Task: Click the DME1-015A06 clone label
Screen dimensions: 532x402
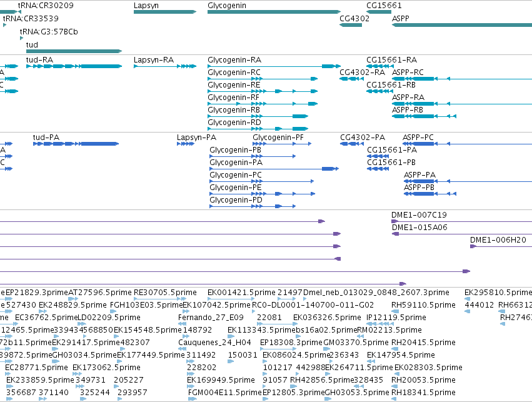Action: (x=419, y=228)
